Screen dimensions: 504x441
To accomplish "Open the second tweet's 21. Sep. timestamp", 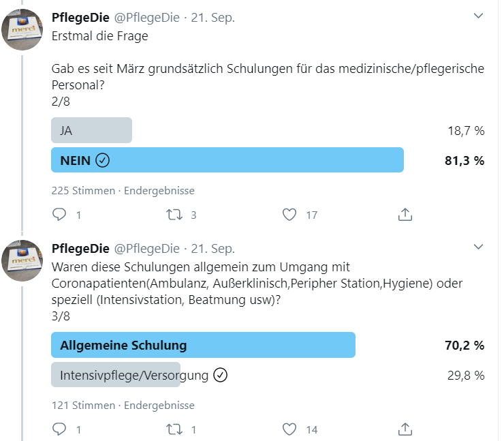I will 212,249.
